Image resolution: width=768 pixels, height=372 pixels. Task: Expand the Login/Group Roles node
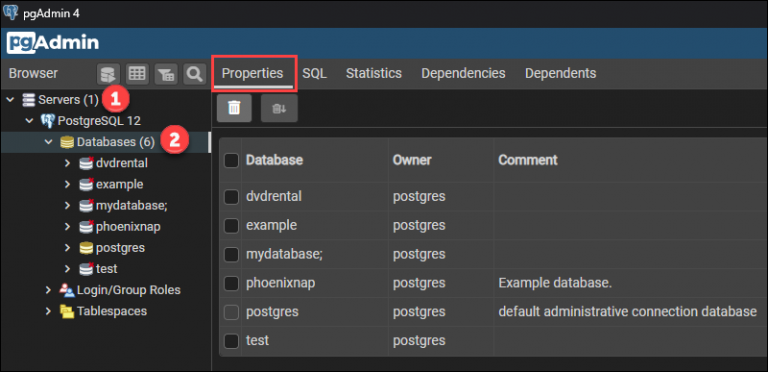[48, 290]
